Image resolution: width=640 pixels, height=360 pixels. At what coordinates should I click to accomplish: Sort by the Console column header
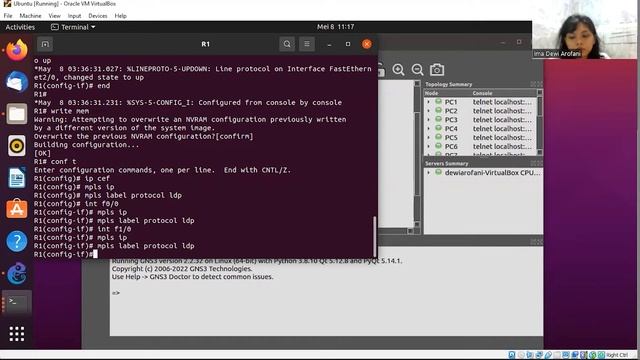(504, 93)
